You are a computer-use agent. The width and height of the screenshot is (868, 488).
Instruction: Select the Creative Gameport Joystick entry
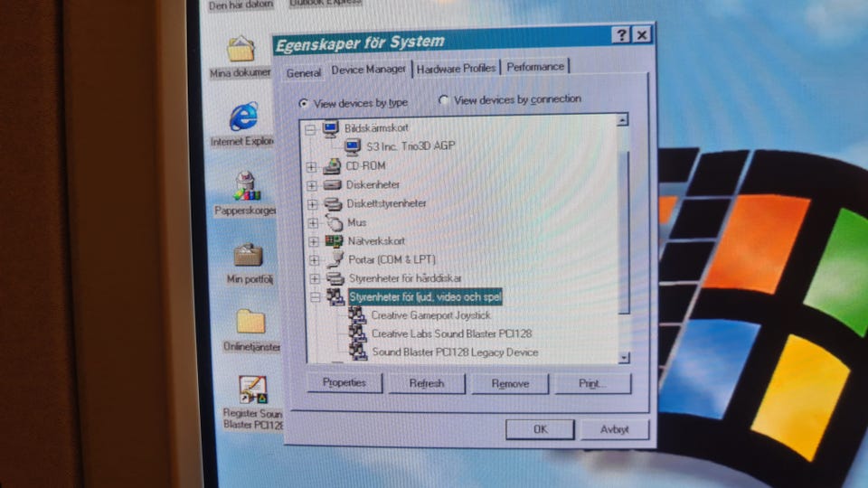430,315
